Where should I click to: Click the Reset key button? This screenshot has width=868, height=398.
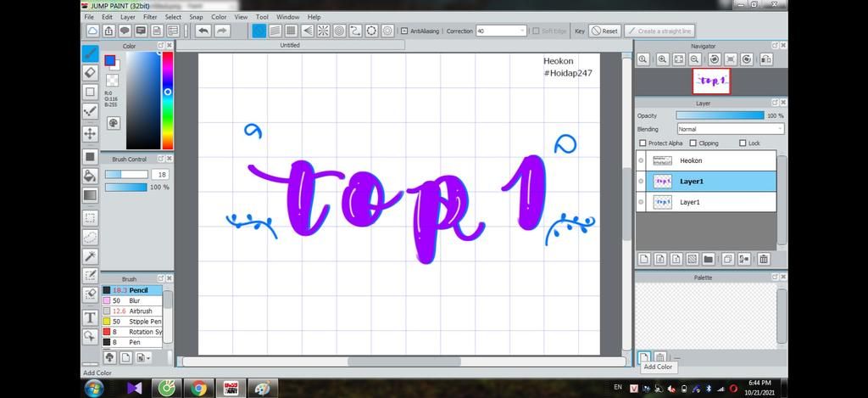(x=604, y=31)
